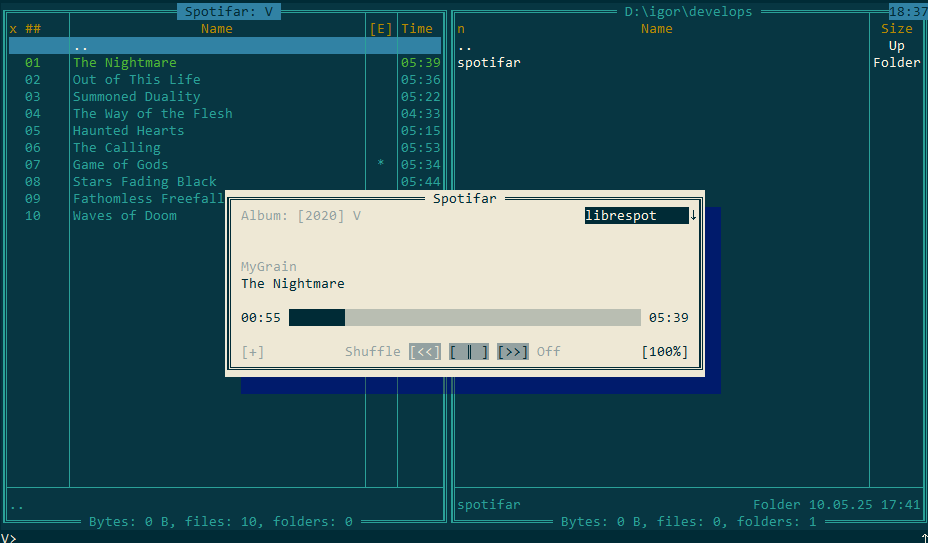928x543 pixels.
Task: Select track 01 The Nightmare in list
Action: click(x=225, y=63)
